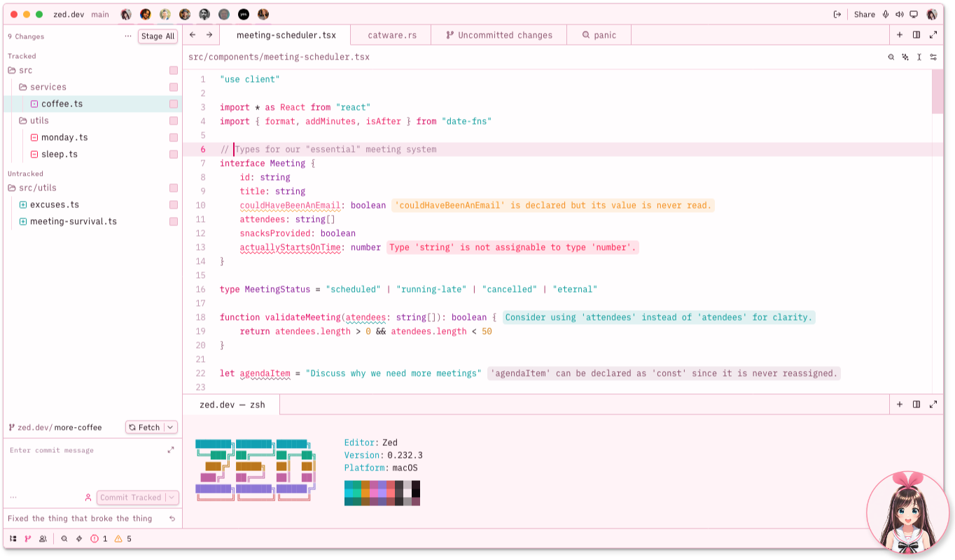This screenshot has width=955, height=560.
Task: Add a co-author using the person icon
Action: (88, 498)
